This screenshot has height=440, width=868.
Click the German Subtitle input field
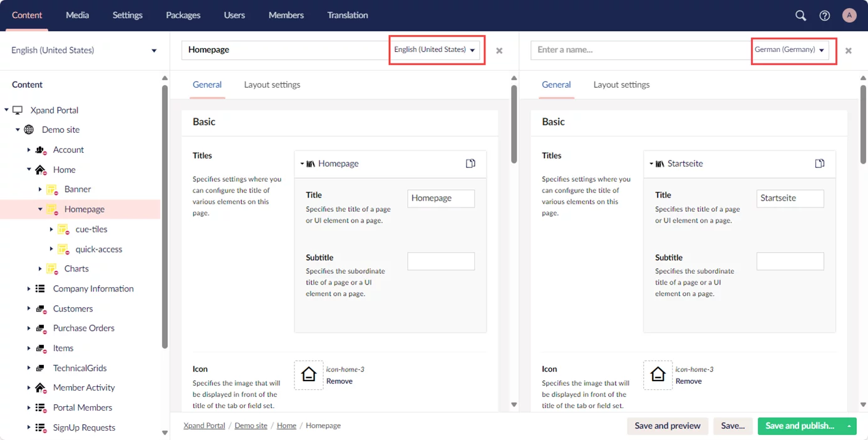(x=790, y=261)
